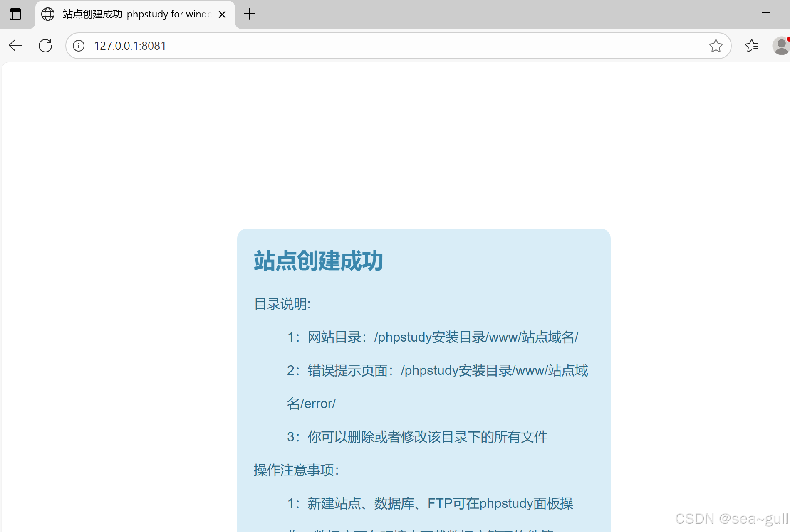Minimize the browser window
The image size is (790, 532).
tap(767, 13)
